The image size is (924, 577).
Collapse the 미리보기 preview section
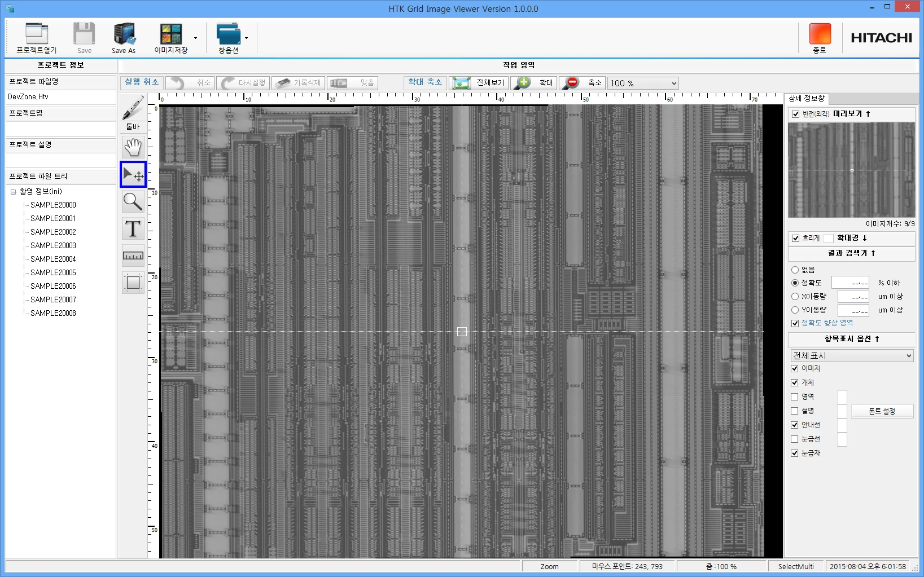[851, 114]
